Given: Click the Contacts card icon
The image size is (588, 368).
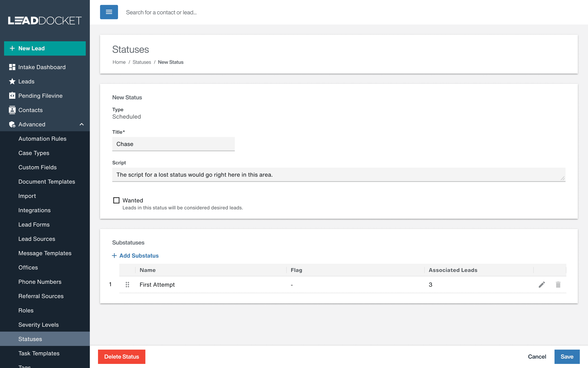Looking at the screenshot, I should 12,110.
